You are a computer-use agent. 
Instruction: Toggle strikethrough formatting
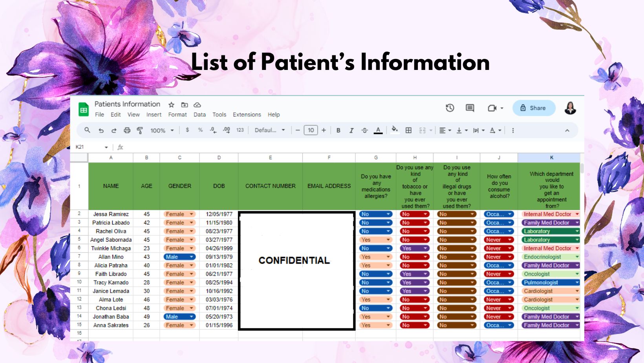pos(364,130)
